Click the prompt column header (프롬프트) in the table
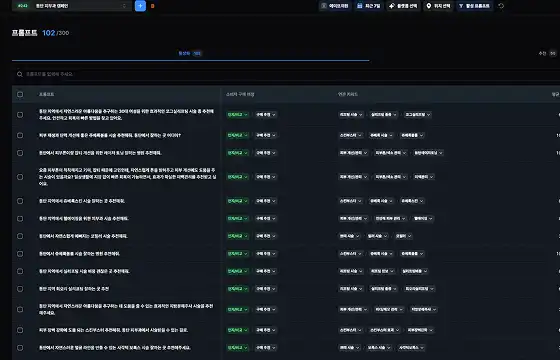The width and height of the screenshot is (560, 360). [46, 94]
